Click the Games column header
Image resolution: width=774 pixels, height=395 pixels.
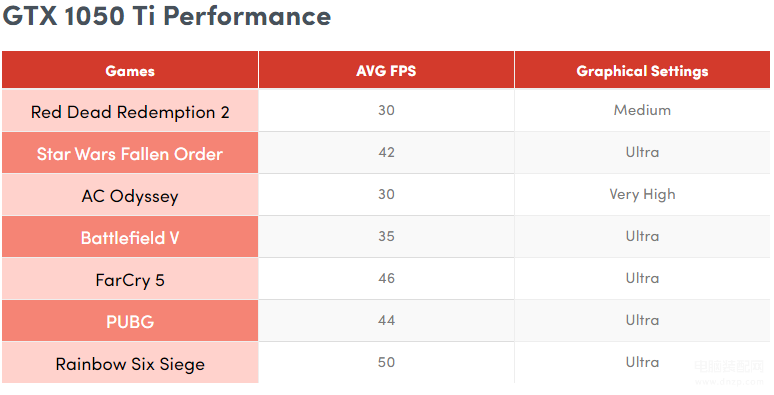[130, 70]
